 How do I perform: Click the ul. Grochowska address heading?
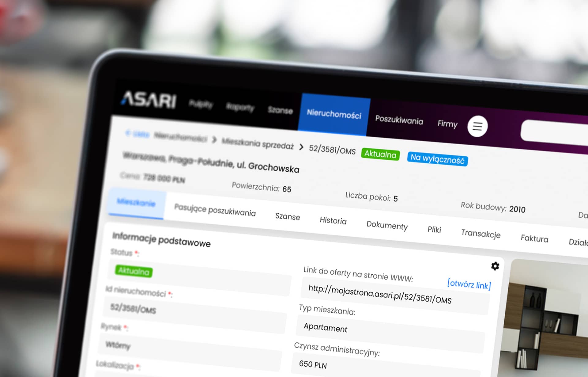(211, 163)
